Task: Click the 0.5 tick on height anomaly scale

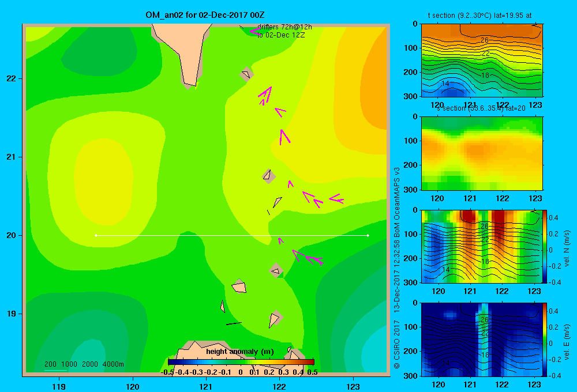Action: pos(312,372)
